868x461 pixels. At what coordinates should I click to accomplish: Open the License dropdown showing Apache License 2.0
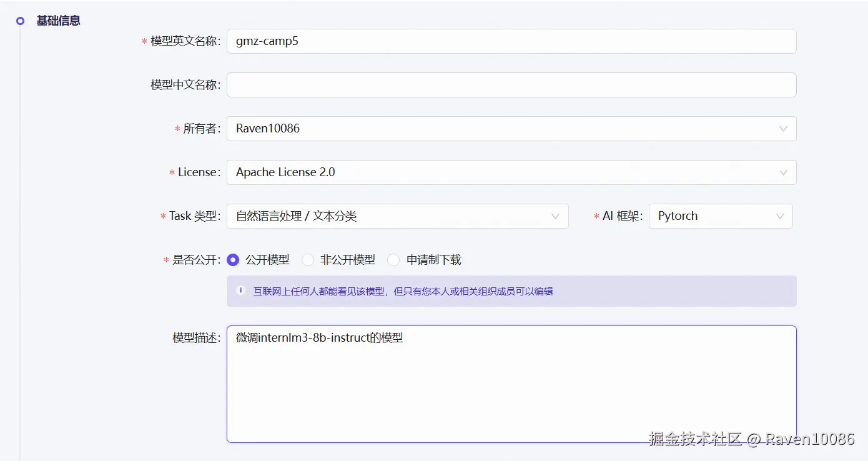[x=511, y=172]
